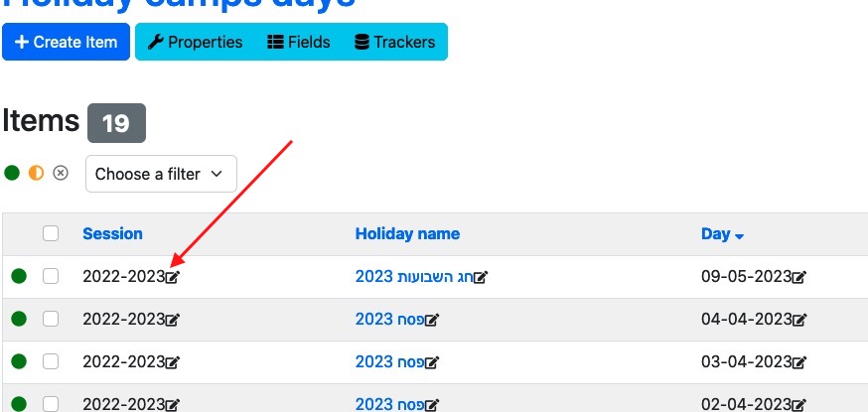Screen dimensions: 868x412
Task: Open חג השבועות 2023 holiday link
Action: [x=413, y=276]
